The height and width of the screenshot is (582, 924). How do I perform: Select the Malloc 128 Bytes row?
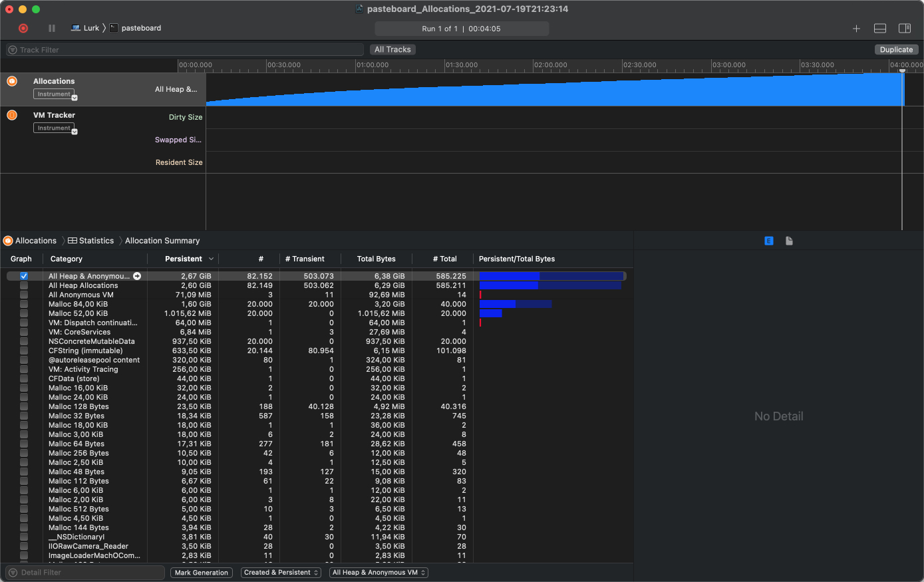pos(316,406)
